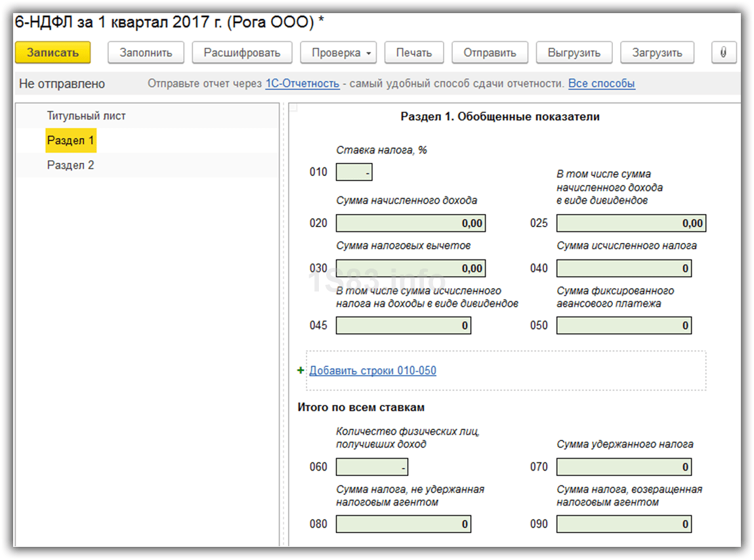Click field 045 tax on dividends
Screen dimensions: 754x560
[x=404, y=325]
